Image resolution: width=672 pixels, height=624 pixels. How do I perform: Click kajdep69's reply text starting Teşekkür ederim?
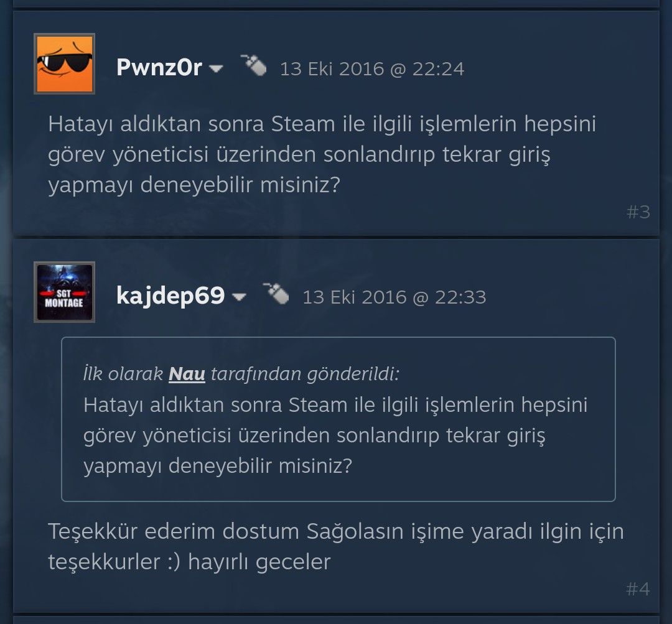point(336,546)
